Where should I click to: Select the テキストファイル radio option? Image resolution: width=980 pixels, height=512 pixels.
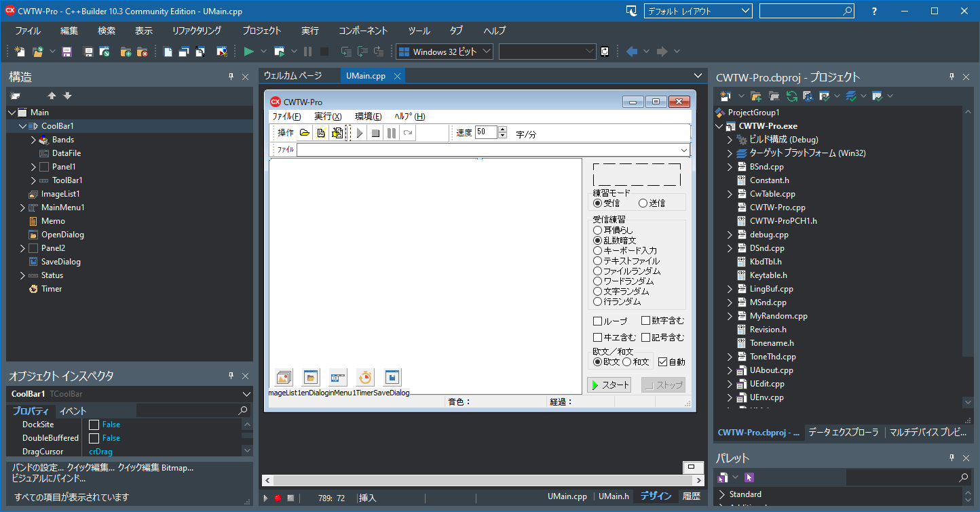(626, 261)
